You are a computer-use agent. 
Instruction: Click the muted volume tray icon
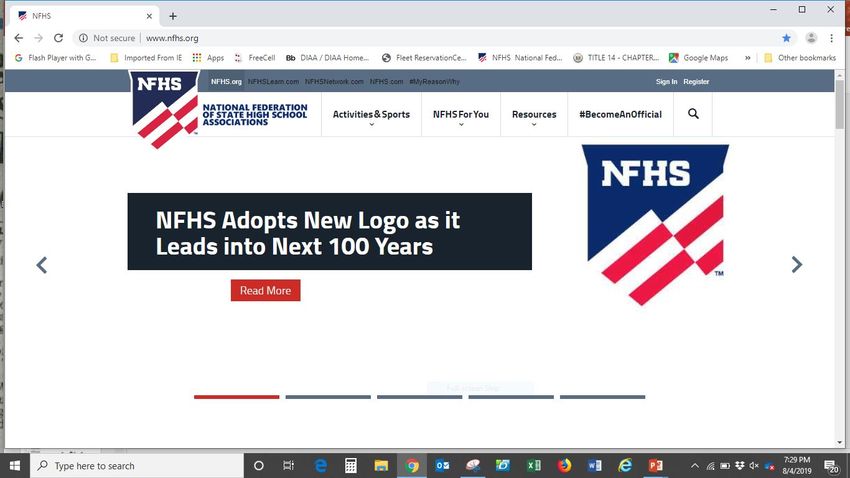coord(754,466)
